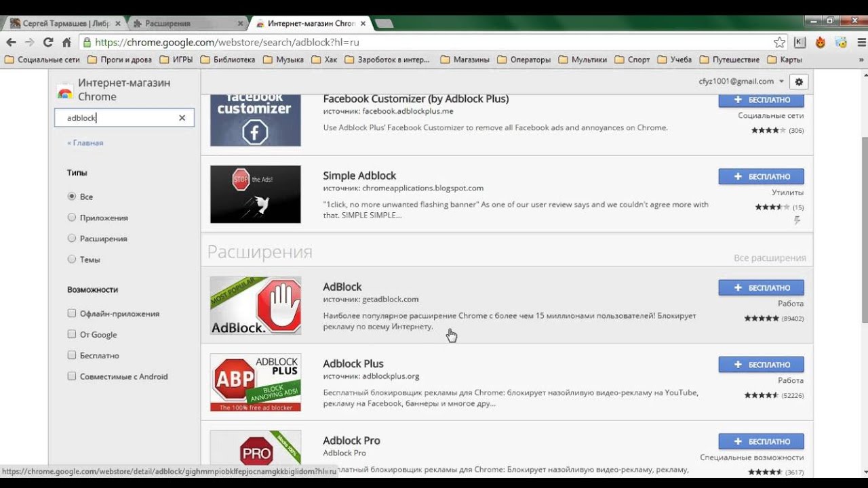Switch to the Сергей Тармашев tab

[63, 23]
